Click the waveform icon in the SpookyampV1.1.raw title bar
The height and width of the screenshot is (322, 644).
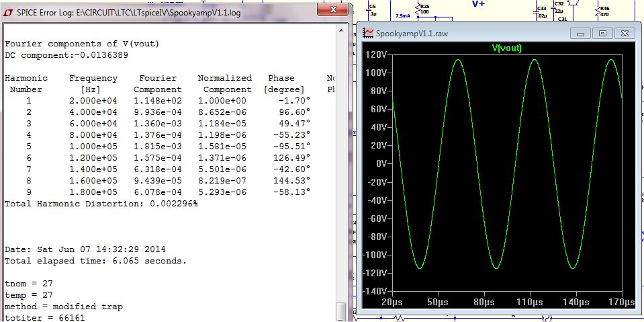[369, 34]
